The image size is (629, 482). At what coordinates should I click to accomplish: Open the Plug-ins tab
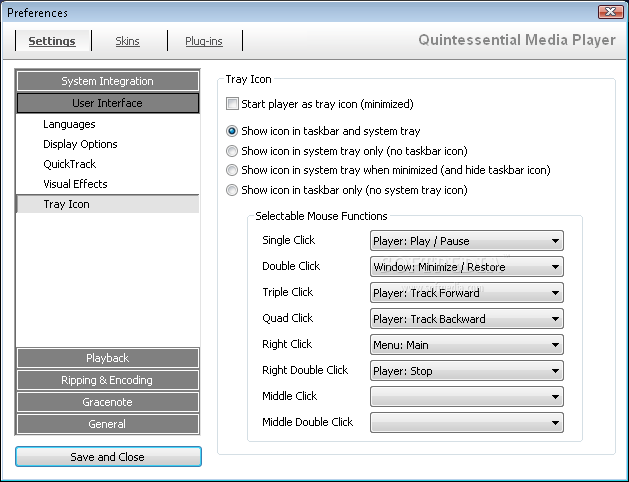pos(204,41)
